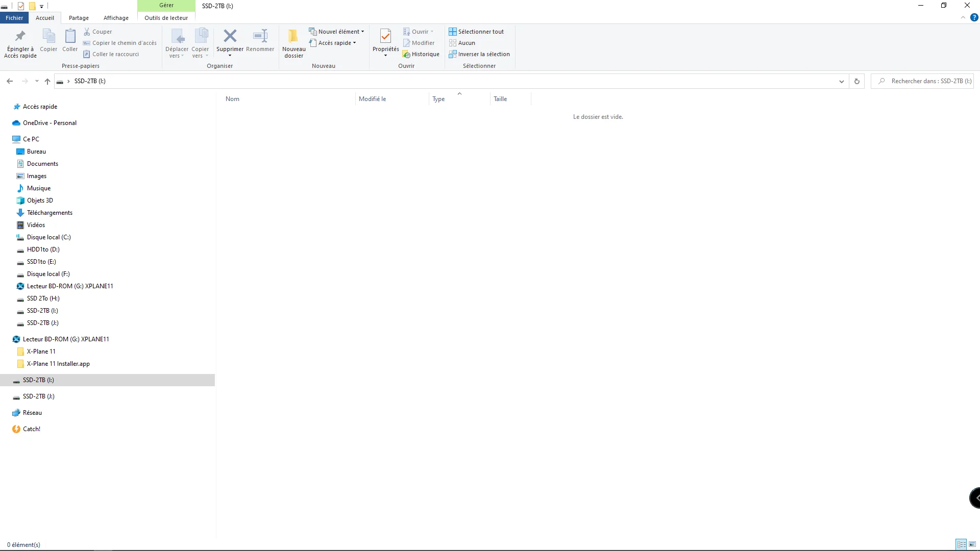Click Épingler à Accès rapide pin icon

(20, 36)
